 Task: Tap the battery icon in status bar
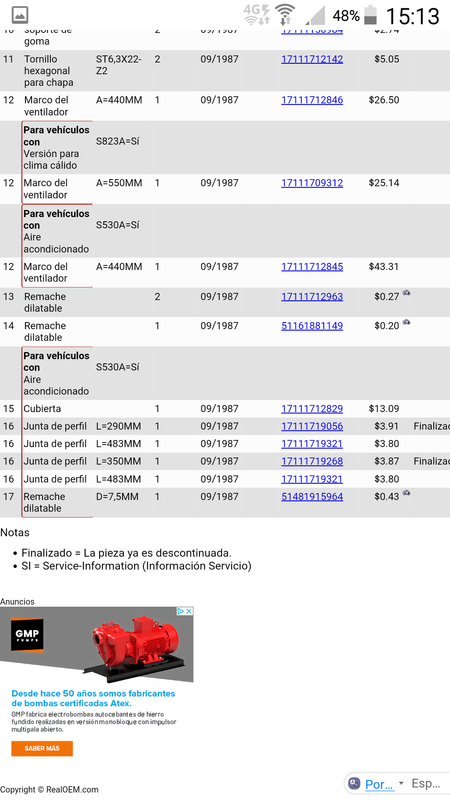point(370,15)
